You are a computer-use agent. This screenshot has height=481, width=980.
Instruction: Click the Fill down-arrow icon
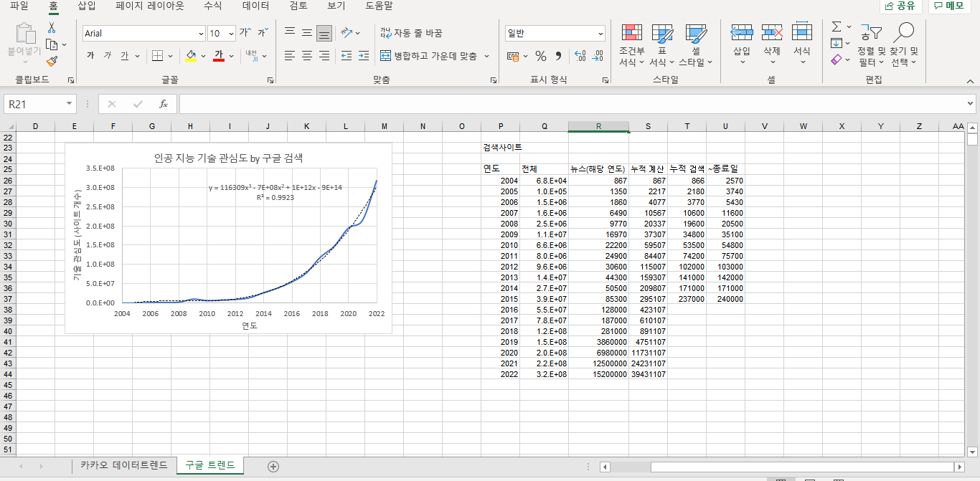tap(837, 44)
